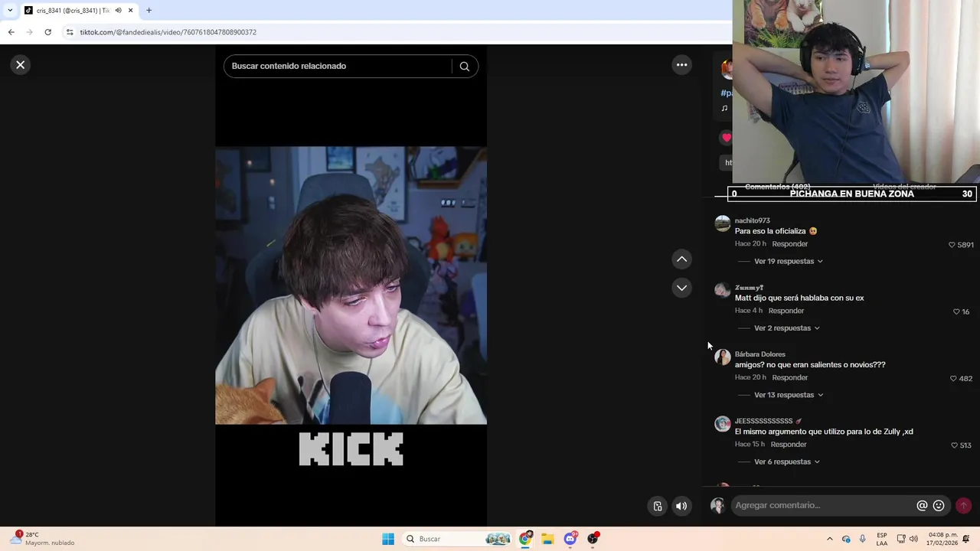
Task: Open Bárbara Dolores profile via name
Action: tap(759, 354)
